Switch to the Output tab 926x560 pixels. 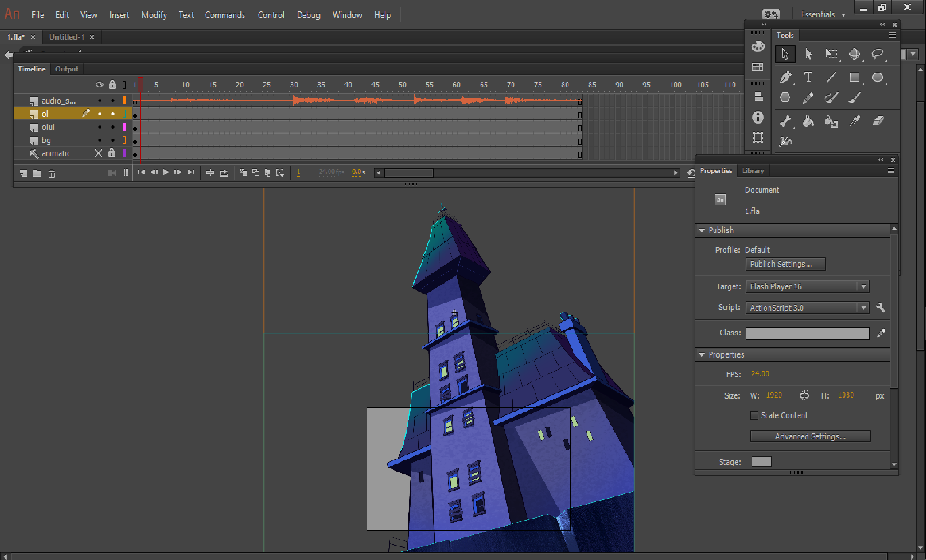click(67, 69)
